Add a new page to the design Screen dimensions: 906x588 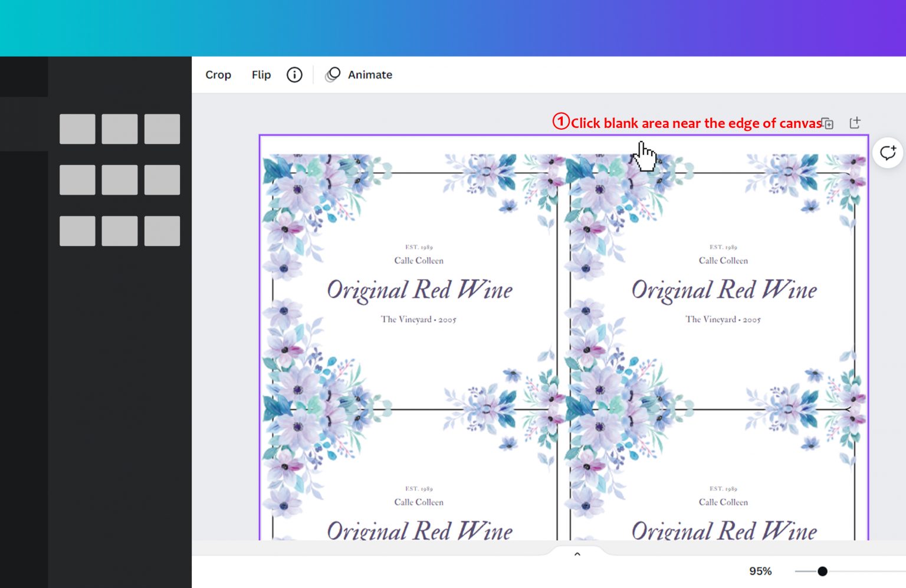pyautogui.click(x=855, y=123)
